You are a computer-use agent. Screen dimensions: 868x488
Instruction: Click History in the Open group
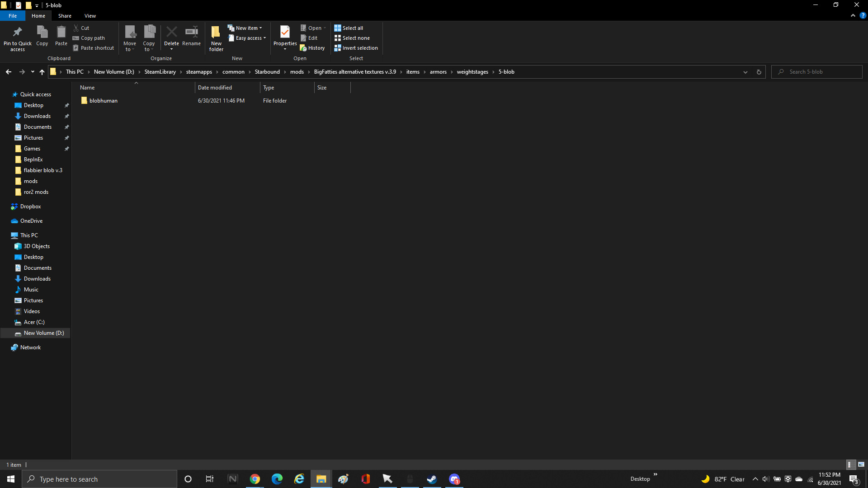click(x=312, y=48)
